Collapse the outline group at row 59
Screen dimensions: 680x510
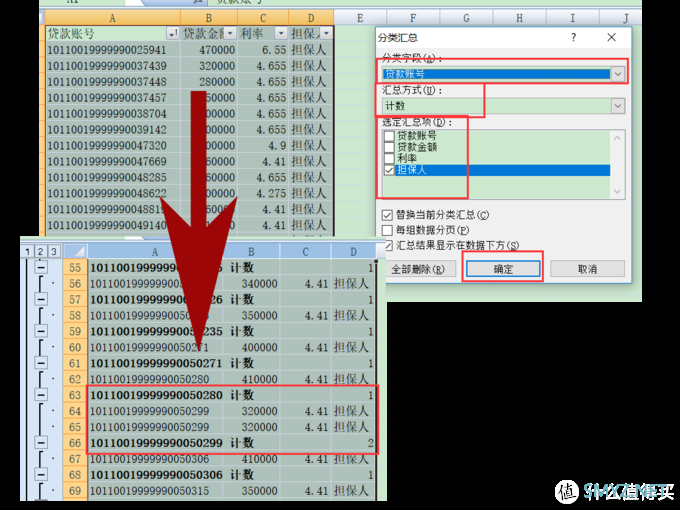tap(41, 331)
